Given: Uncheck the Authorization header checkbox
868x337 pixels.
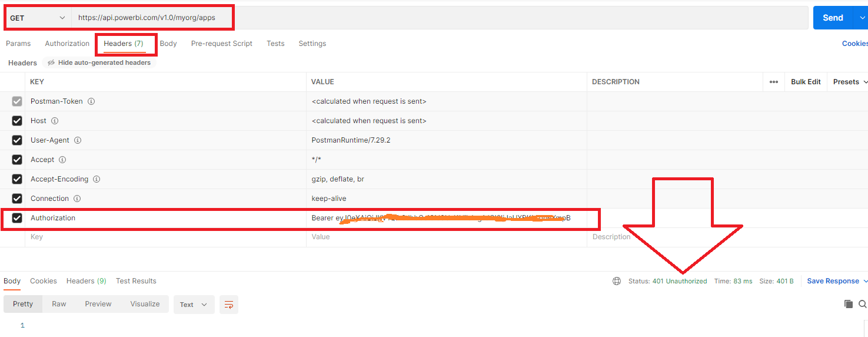Looking at the screenshot, I should 17,218.
